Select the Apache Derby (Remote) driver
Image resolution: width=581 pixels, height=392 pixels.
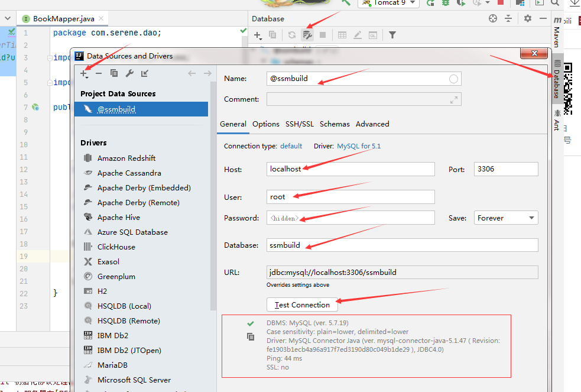138,203
